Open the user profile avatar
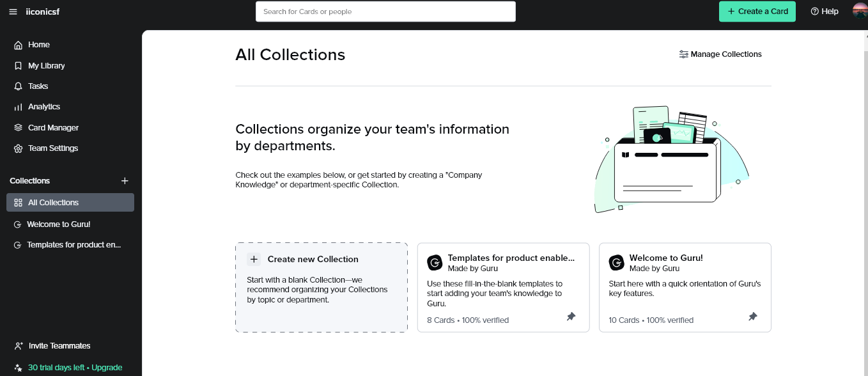This screenshot has height=376, width=868. pos(860,11)
